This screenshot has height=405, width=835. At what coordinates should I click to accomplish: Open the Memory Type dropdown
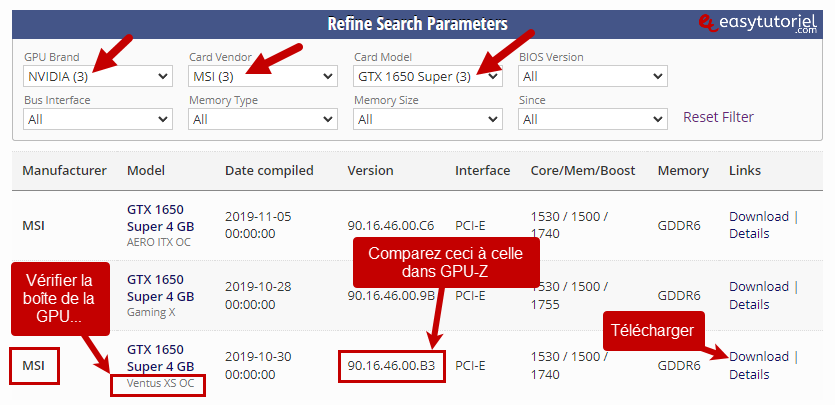263,119
